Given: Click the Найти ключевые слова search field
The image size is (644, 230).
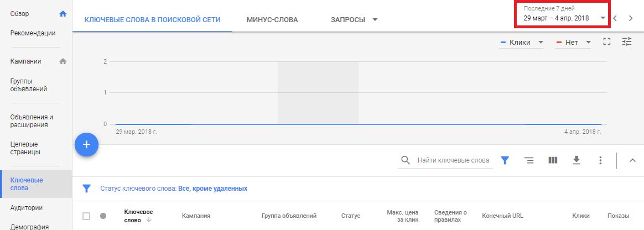Looking at the screenshot, I should pos(453,160).
